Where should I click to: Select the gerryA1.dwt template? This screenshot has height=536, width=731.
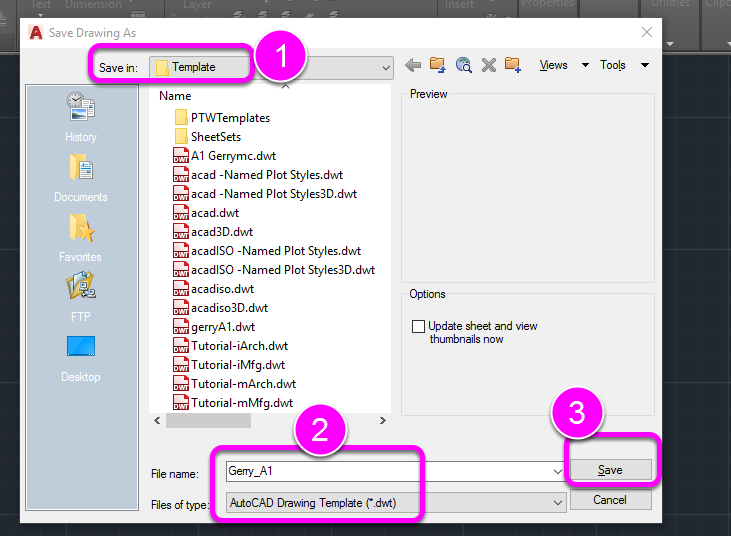click(x=214, y=327)
